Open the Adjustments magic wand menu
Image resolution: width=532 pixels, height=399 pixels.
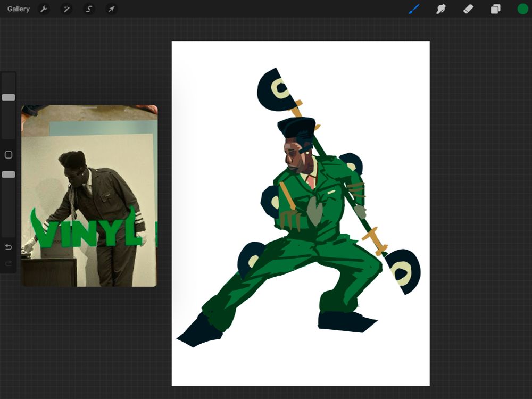pos(66,9)
